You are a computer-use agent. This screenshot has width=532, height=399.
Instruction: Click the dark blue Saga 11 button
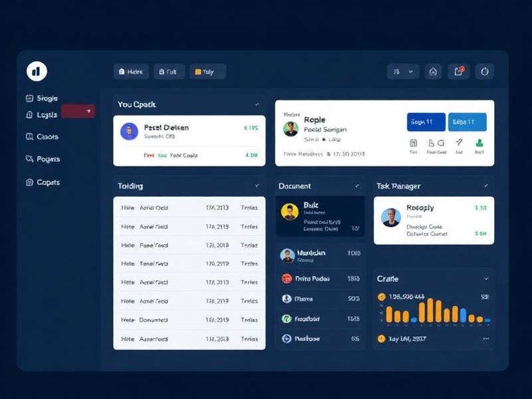point(426,122)
